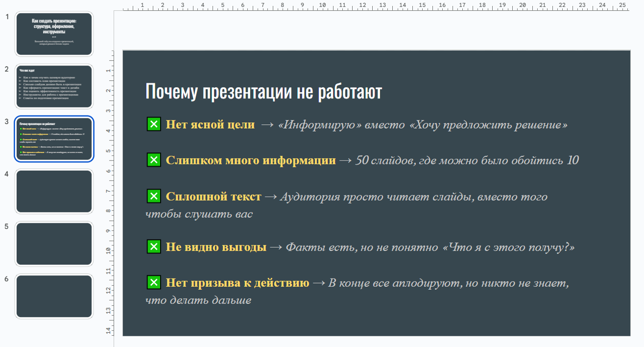Select the slide 1 title thumbnail

pyautogui.click(x=54, y=34)
